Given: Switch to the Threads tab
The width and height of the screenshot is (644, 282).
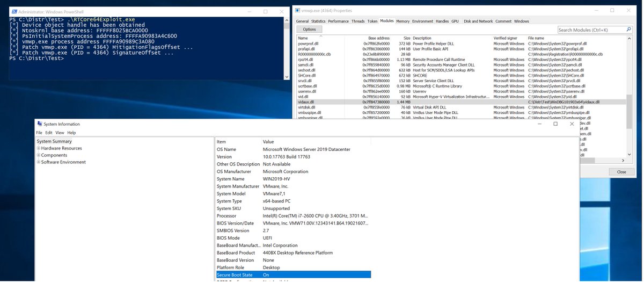Looking at the screenshot, I should (x=358, y=21).
